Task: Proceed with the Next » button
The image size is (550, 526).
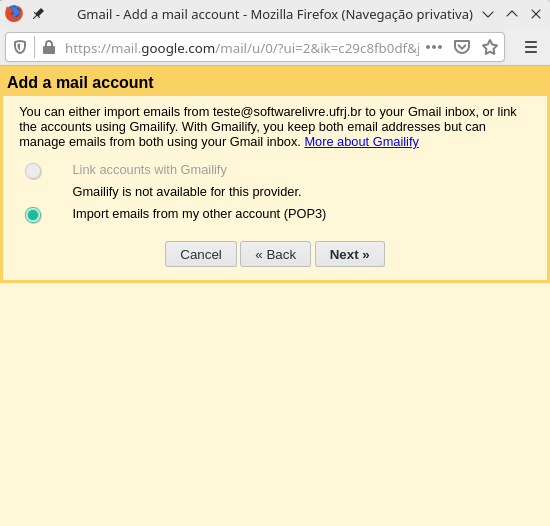Action: (x=350, y=254)
